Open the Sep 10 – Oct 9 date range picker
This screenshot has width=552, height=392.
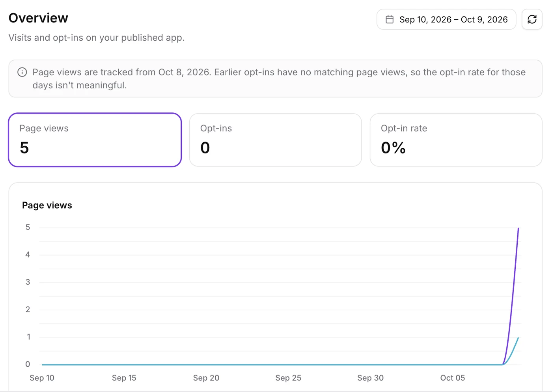[446, 19]
